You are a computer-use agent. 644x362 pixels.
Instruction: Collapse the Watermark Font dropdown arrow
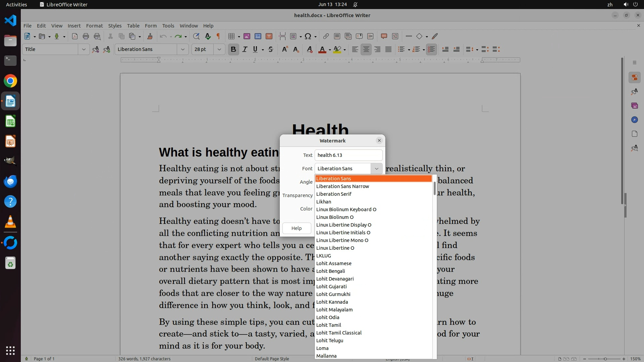pyautogui.click(x=376, y=169)
